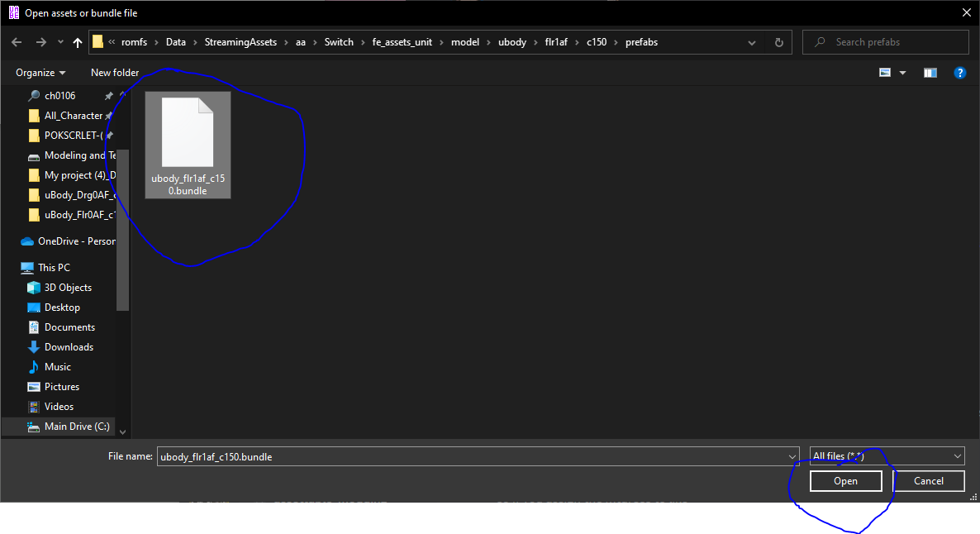Jump to the c150 breadcrumb folder
This screenshot has height=534, width=980.
[597, 42]
